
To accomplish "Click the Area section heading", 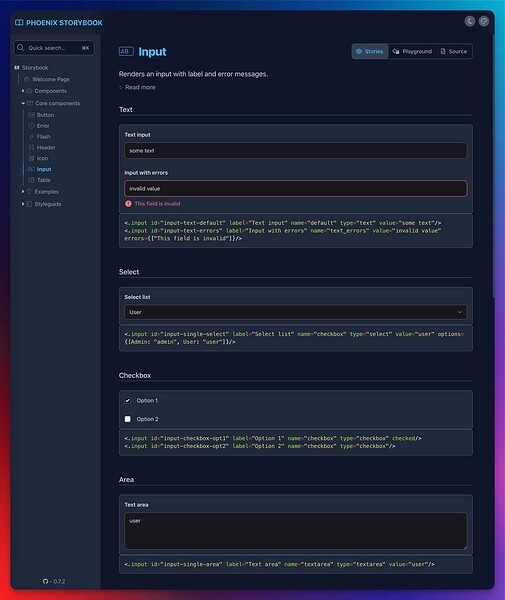I will [x=126, y=480].
